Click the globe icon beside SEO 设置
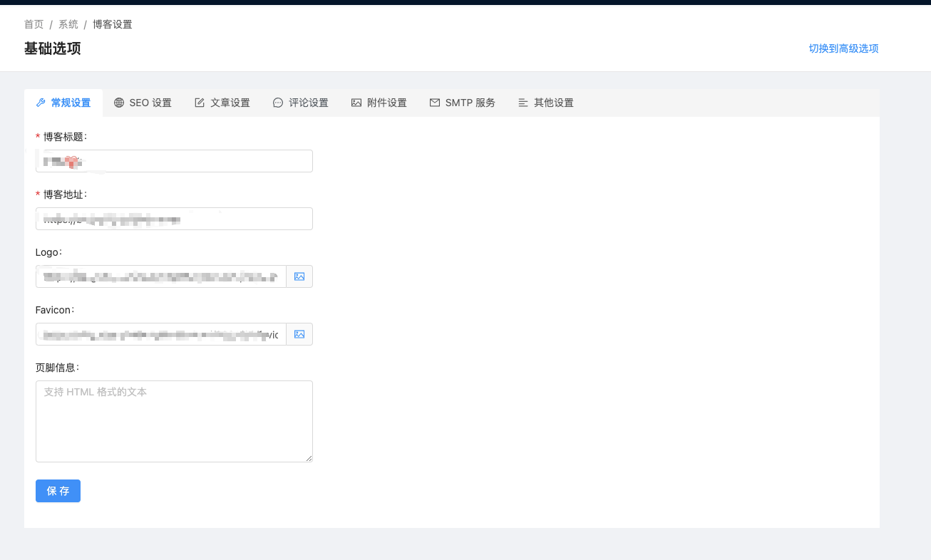Image resolution: width=931 pixels, height=560 pixels. pos(119,103)
